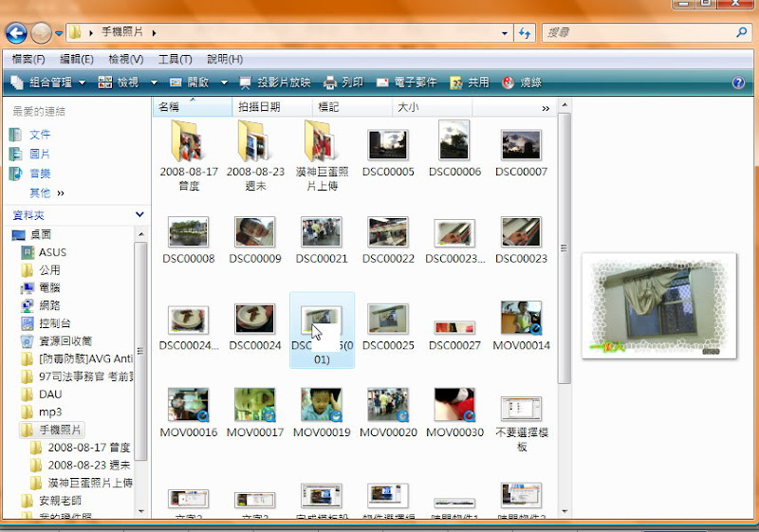Click the 共用 share button
This screenshot has height=532, width=759.
(470, 83)
